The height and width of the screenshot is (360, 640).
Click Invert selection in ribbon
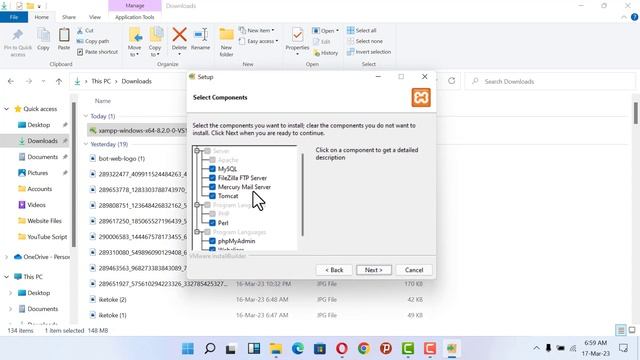pyautogui.click(x=369, y=52)
